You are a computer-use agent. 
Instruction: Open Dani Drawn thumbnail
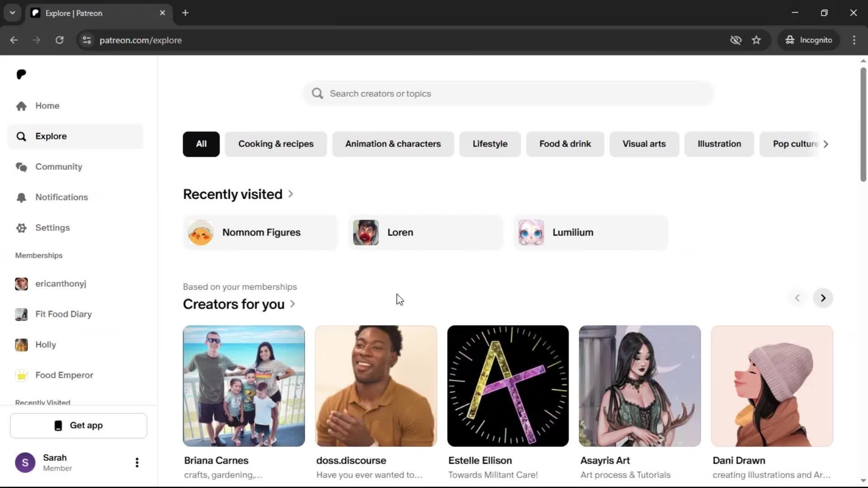772,386
